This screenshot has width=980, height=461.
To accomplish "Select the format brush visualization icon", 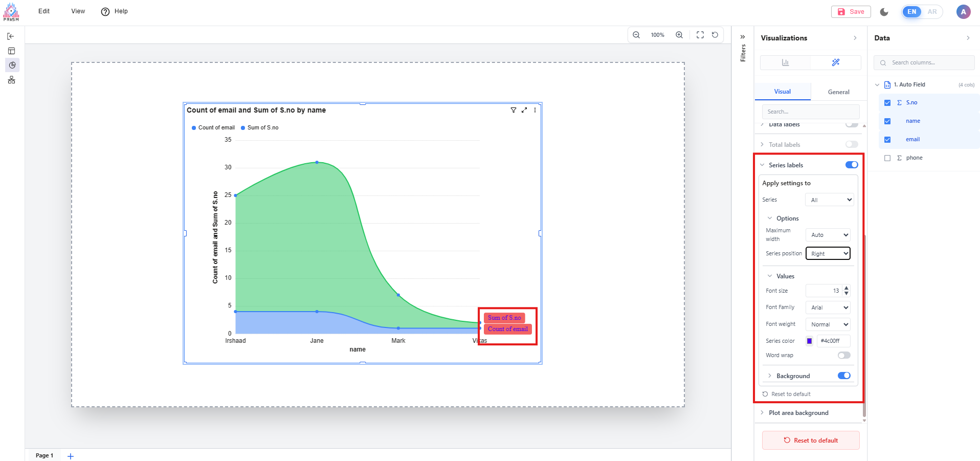I will click(836, 62).
